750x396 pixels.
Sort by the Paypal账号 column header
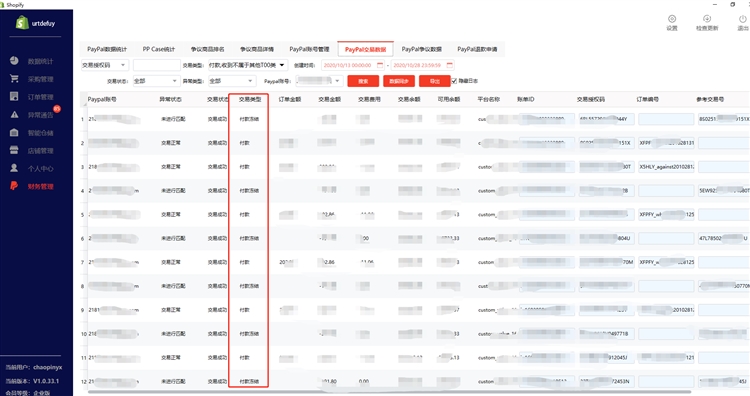tap(102, 99)
